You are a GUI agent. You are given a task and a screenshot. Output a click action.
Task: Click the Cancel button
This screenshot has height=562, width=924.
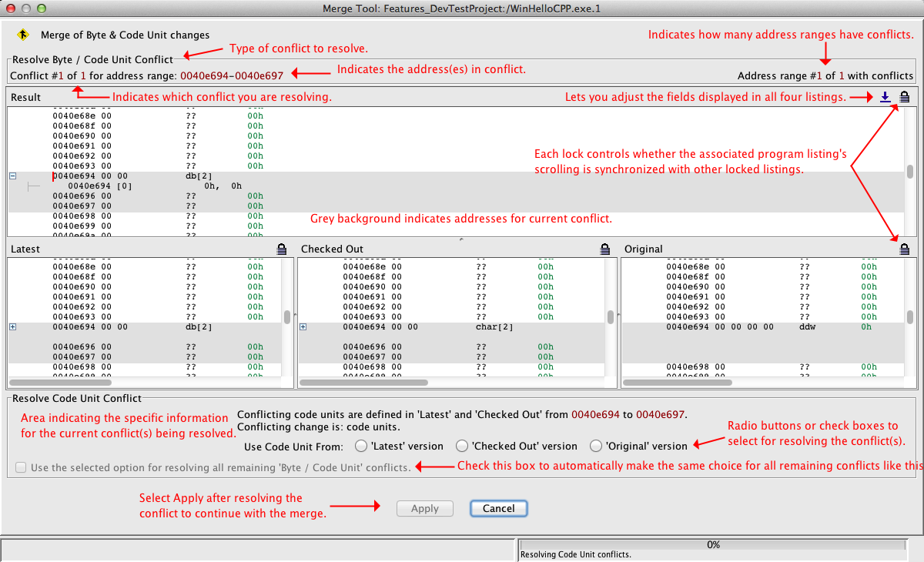click(498, 508)
